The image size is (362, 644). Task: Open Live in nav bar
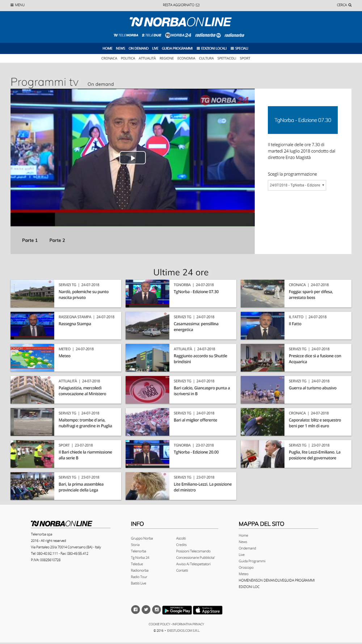point(155,48)
